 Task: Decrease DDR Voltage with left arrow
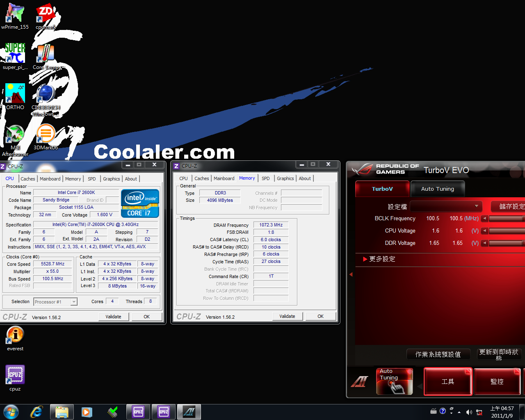484,243
